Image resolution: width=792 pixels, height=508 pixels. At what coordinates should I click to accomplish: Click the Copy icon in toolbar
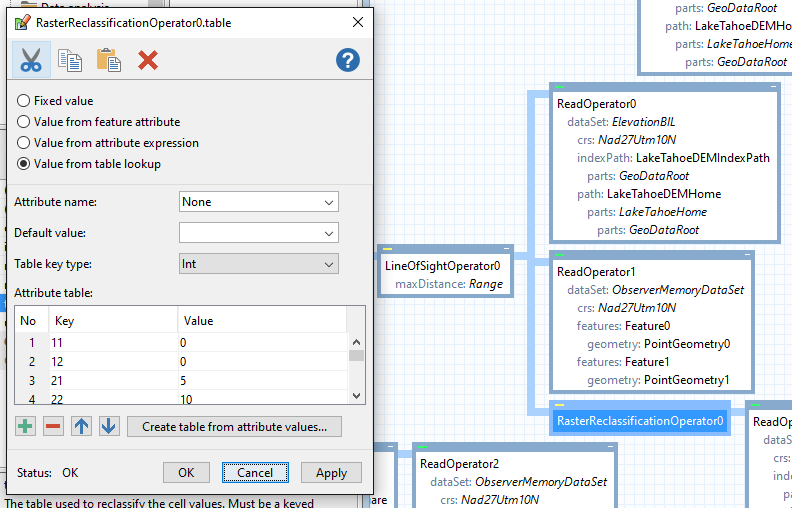(x=69, y=60)
